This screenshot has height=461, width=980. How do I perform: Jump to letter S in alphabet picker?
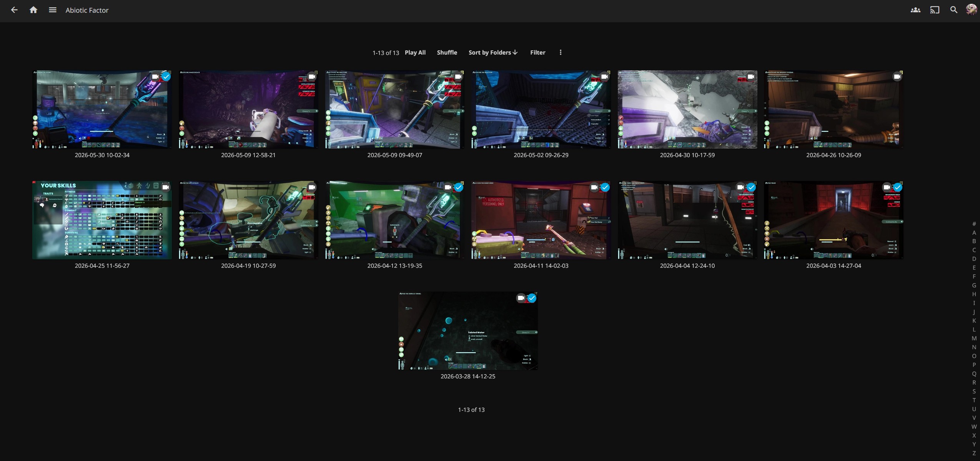pyautogui.click(x=974, y=391)
